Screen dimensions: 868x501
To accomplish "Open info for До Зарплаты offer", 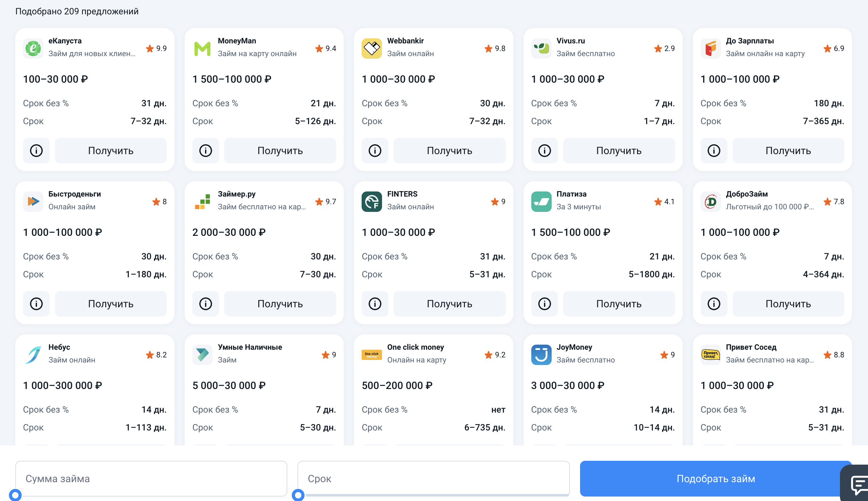I will pyautogui.click(x=714, y=150).
